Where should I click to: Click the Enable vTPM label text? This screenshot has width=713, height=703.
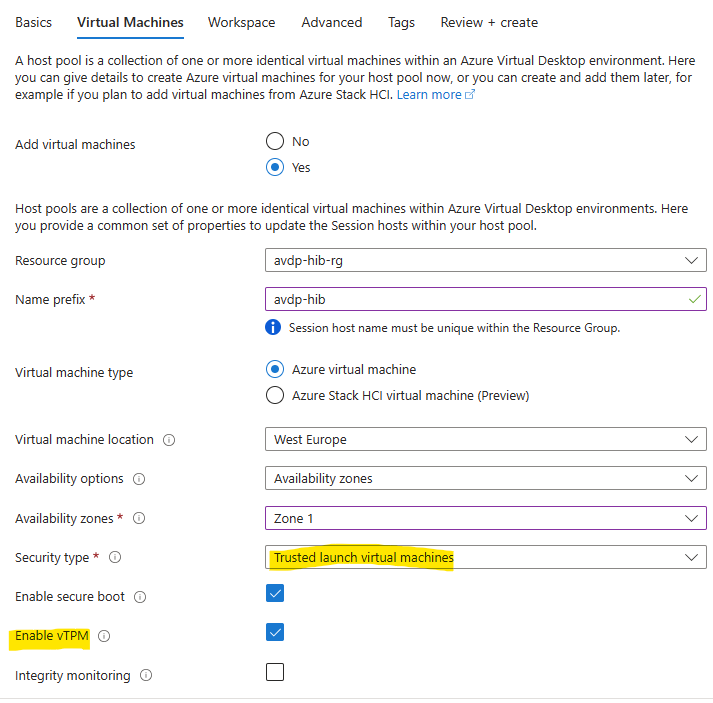click(x=52, y=636)
